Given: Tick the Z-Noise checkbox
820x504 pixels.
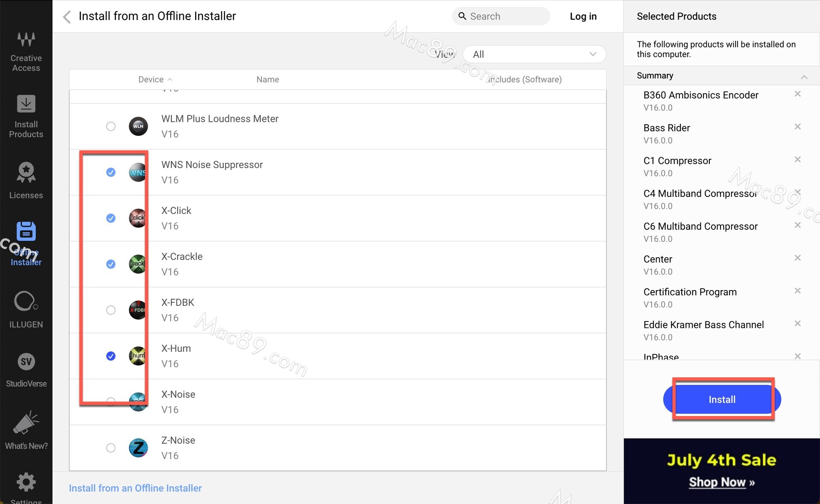Looking at the screenshot, I should [x=111, y=448].
